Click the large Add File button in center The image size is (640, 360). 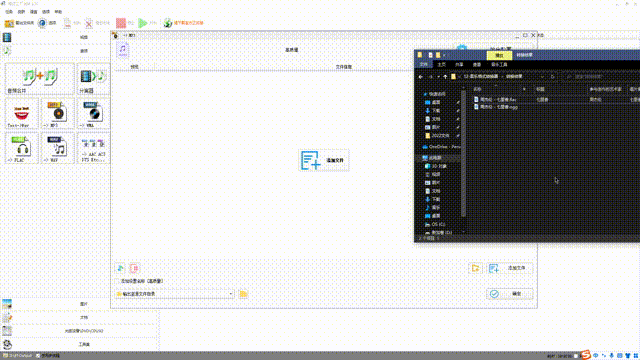pos(324,160)
